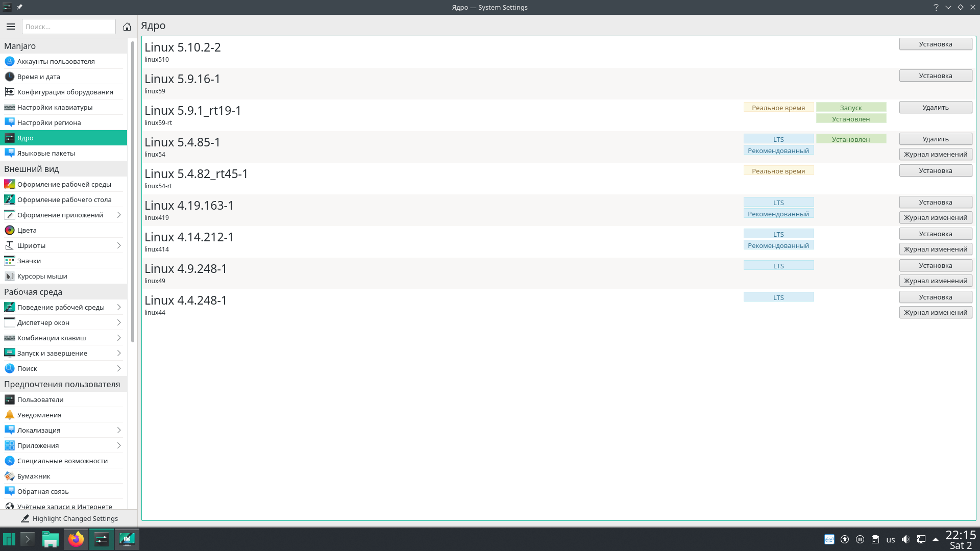The width and height of the screenshot is (980, 551).
Task: Open Специальные возможности accessibility icon
Action: coord(10,461)
